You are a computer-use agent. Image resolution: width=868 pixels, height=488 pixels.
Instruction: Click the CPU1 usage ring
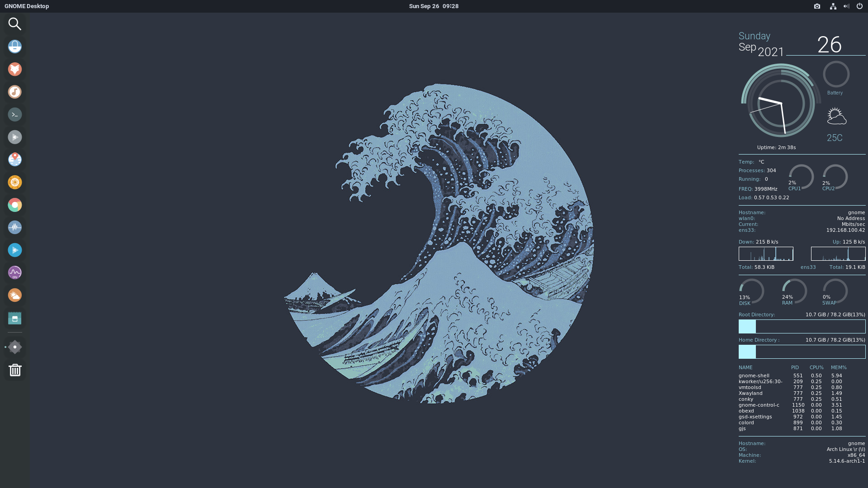click(x=801, y=177)
